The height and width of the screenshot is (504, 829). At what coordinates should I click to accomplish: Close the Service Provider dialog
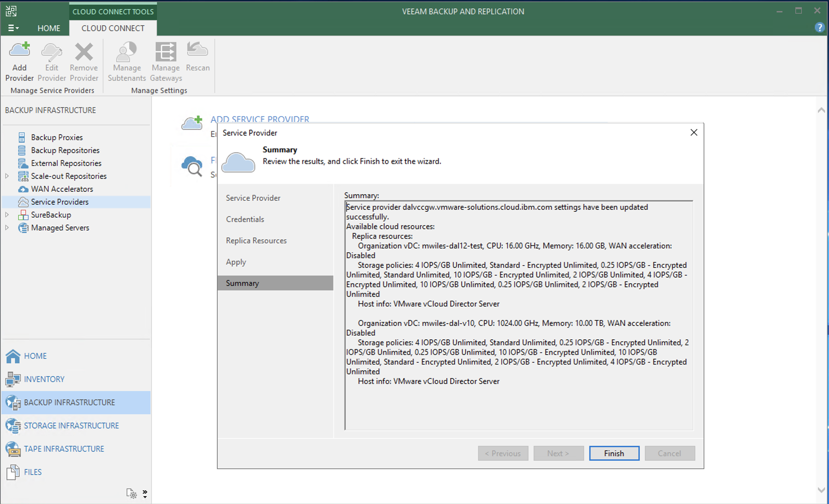click(x=693, y=133)
